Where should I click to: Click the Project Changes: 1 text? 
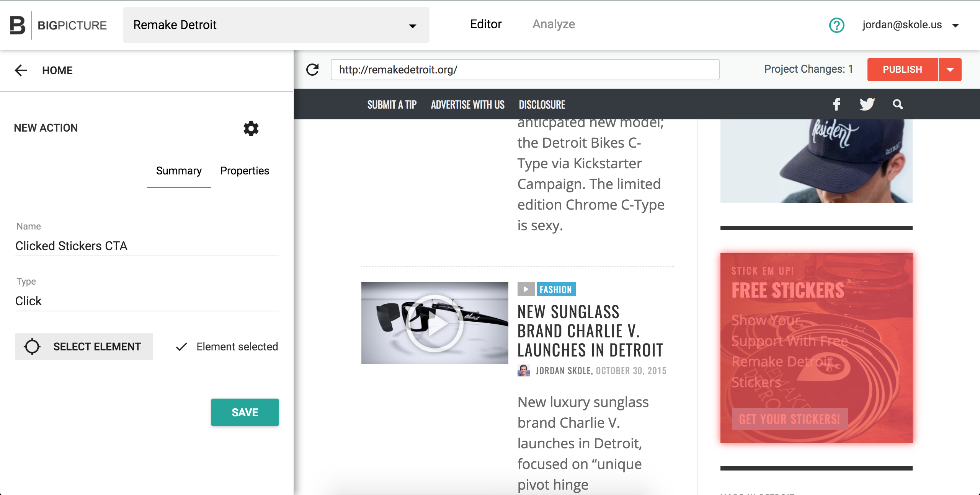808,69
